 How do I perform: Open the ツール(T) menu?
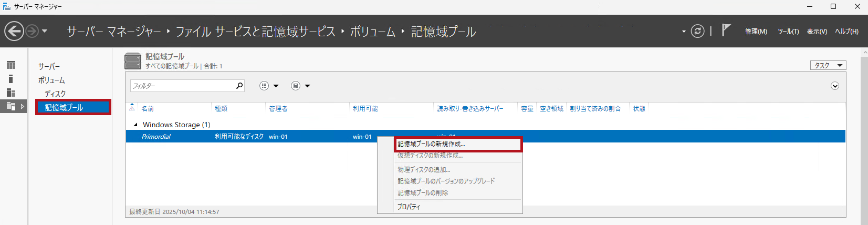pos(788,32)
